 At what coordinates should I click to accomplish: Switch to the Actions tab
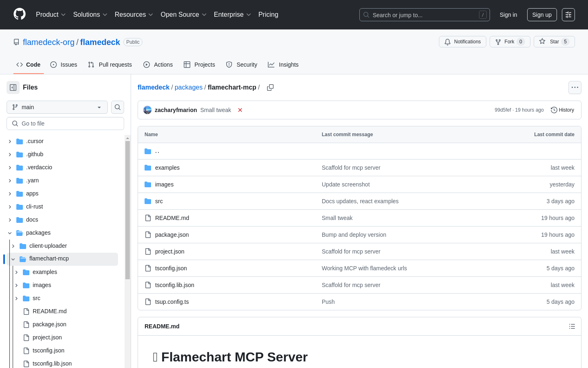tap(158, 65)
